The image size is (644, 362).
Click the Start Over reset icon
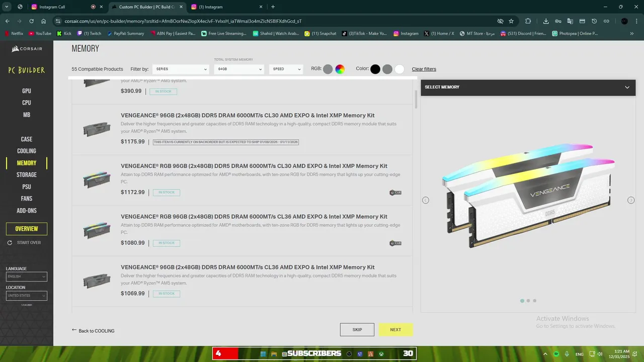[x=10, y=243]
